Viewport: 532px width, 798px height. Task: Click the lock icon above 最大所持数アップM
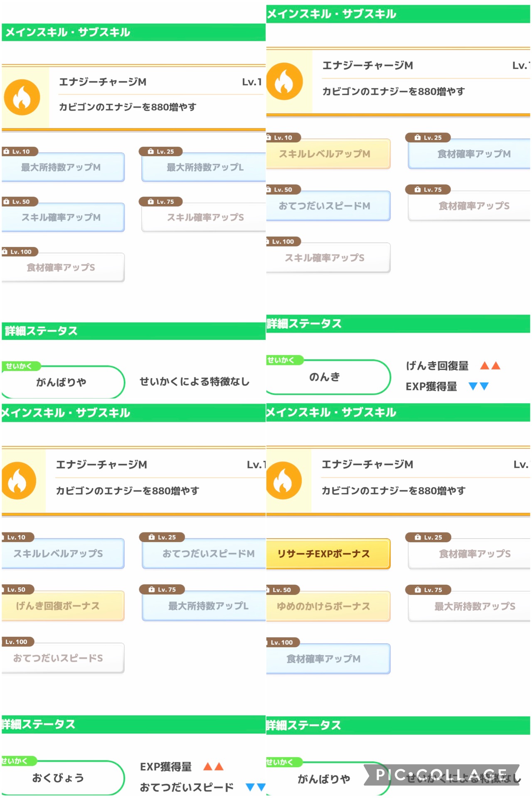point(6,152)
